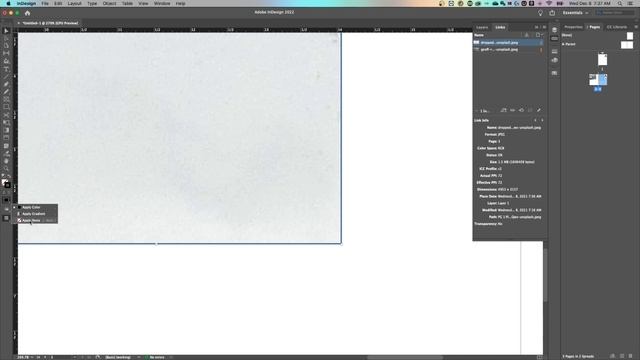Open the Object menu
This screenshot has width=640, height=360.
point(109,3)
